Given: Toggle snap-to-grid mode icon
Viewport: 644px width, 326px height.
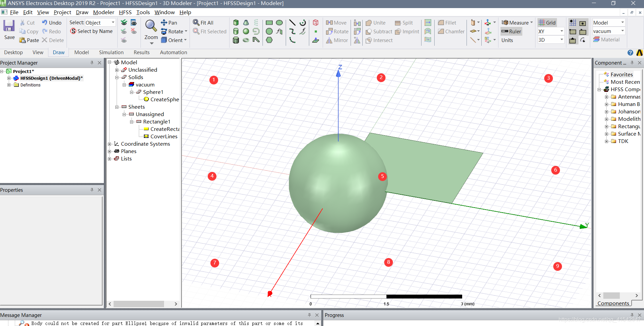Looking at the screenshot, I should click(x=573, y=23).
